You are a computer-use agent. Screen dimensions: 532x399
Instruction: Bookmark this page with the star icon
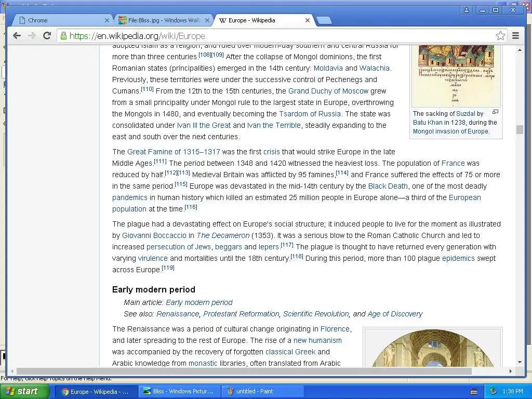click(500, 36)
